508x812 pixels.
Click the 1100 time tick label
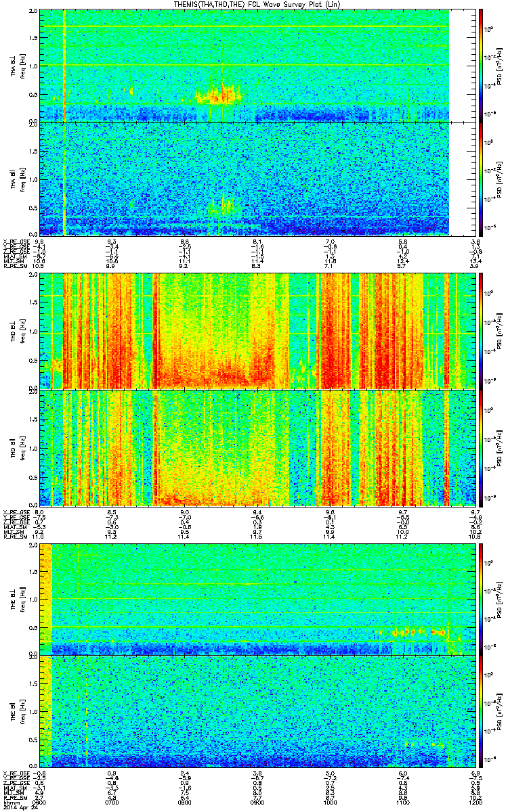[x=403, y=801]
